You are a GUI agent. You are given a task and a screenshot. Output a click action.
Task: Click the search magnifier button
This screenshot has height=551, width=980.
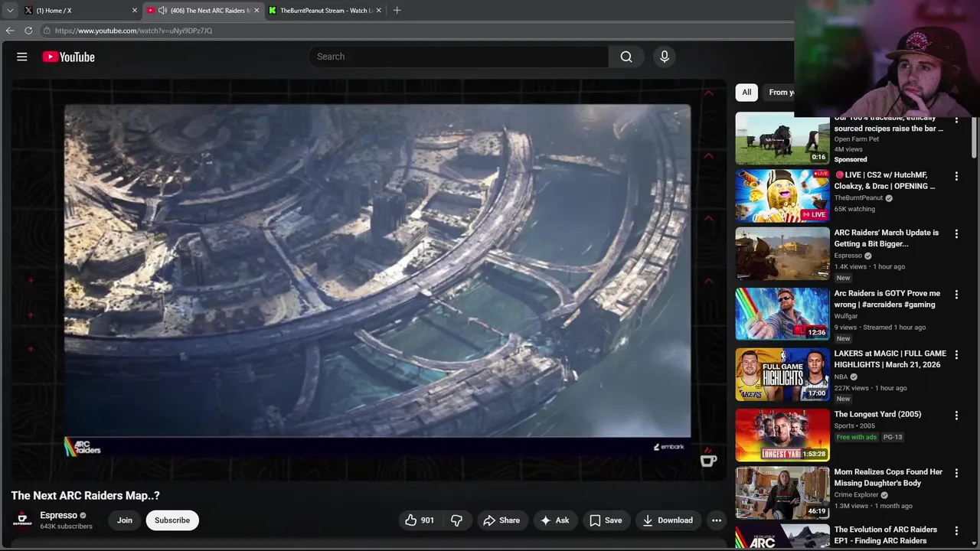626,57
